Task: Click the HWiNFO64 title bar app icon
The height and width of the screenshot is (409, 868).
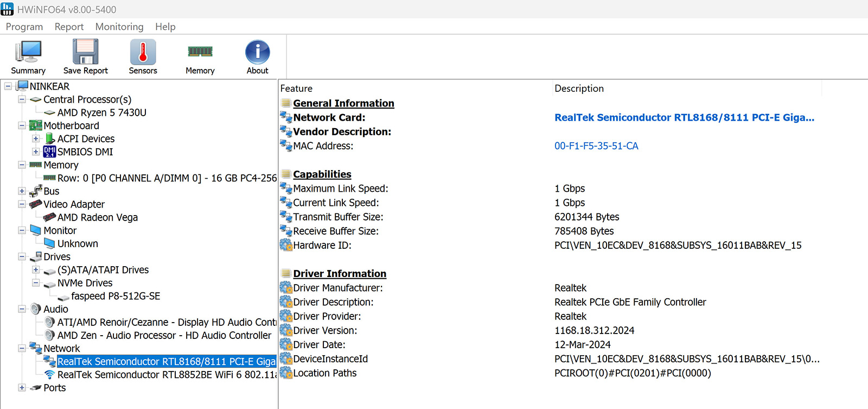Action: click(x=7, y=9)
